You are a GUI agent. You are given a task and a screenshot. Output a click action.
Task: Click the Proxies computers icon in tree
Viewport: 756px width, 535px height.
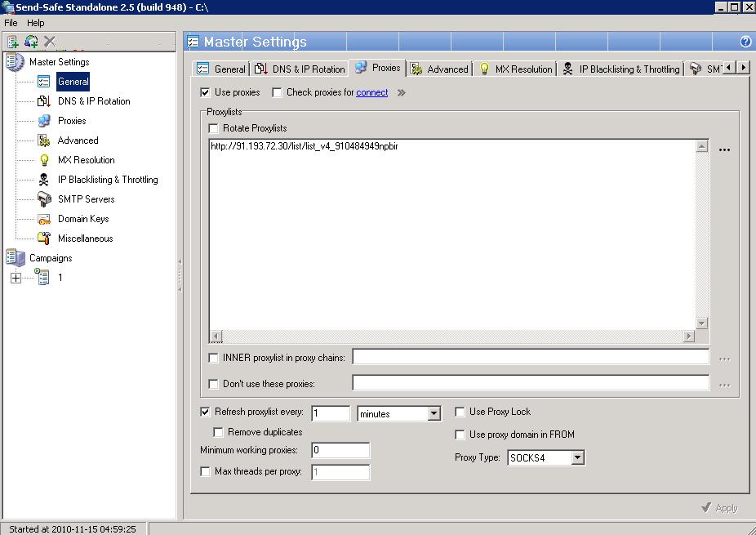tap(44, 121)
